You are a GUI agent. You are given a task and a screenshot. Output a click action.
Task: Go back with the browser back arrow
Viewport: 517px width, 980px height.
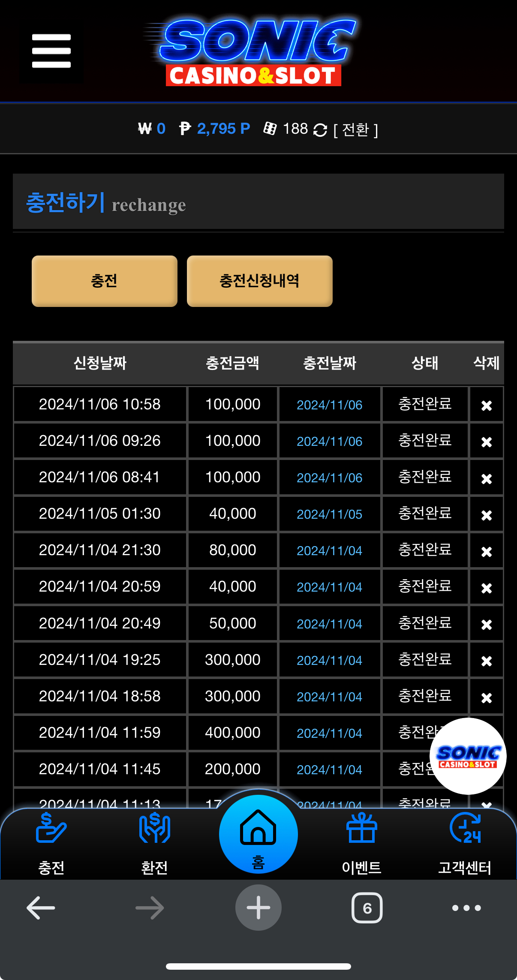click(x=41, y=908)
